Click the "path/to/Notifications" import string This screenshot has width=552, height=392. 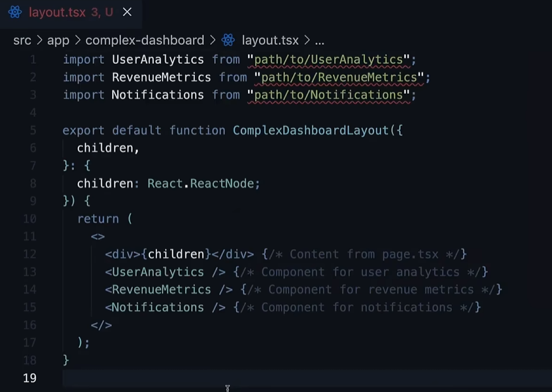[x=329, y=95]
